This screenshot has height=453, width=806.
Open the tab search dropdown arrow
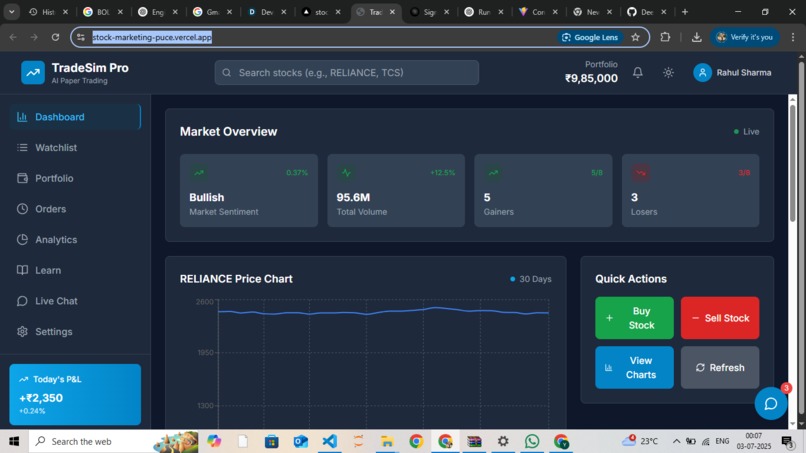[11, 12]
